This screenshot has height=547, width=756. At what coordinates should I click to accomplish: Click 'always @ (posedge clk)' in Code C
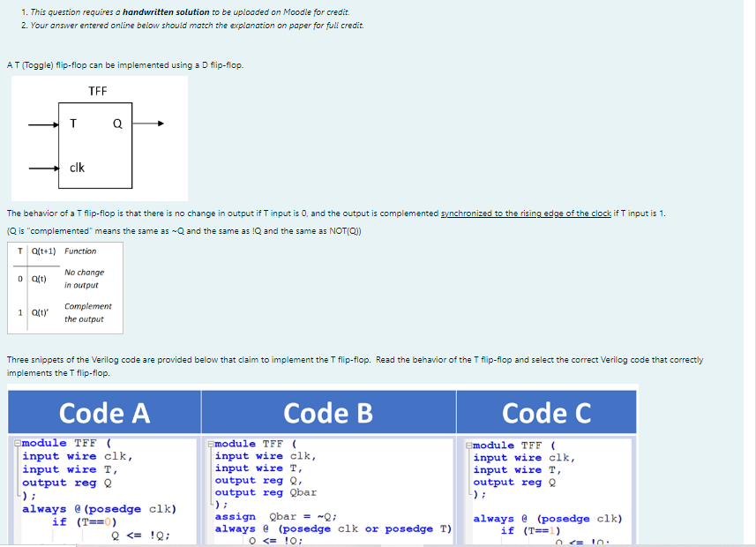pos(548,519)
